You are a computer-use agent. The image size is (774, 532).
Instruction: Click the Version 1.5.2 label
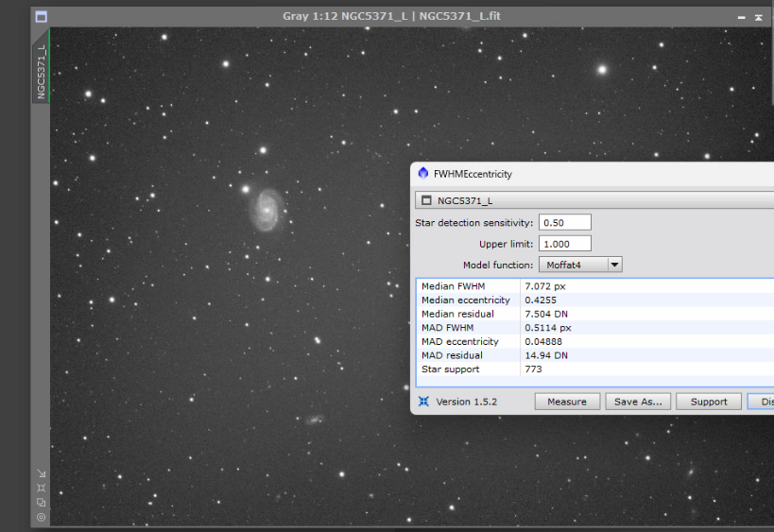pos(467,402)
